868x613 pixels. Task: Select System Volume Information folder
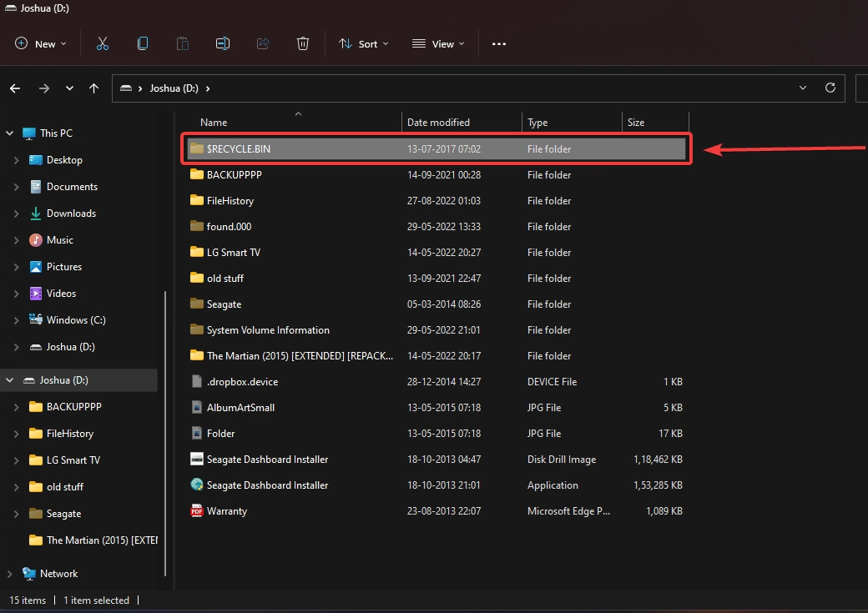coord(437,329)
